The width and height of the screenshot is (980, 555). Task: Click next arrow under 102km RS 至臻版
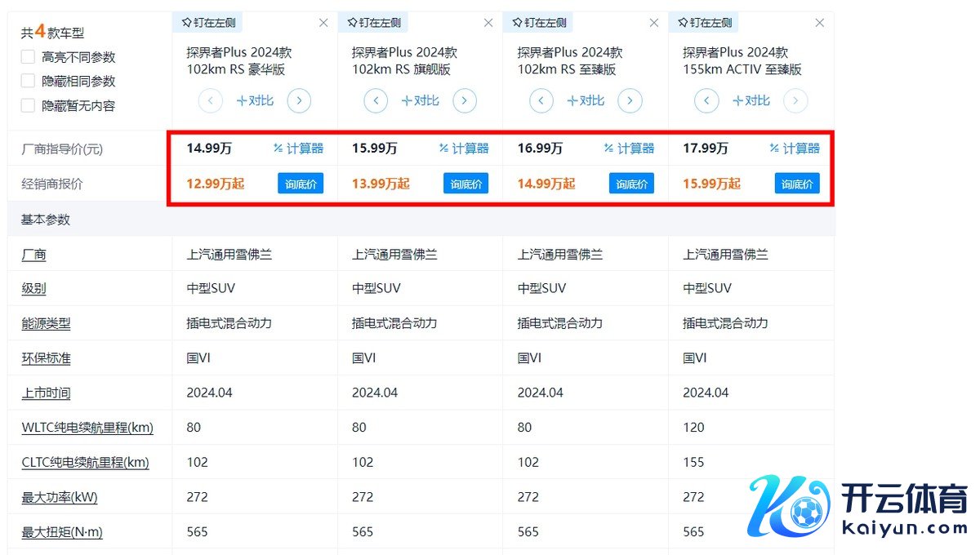pos(630,101)
